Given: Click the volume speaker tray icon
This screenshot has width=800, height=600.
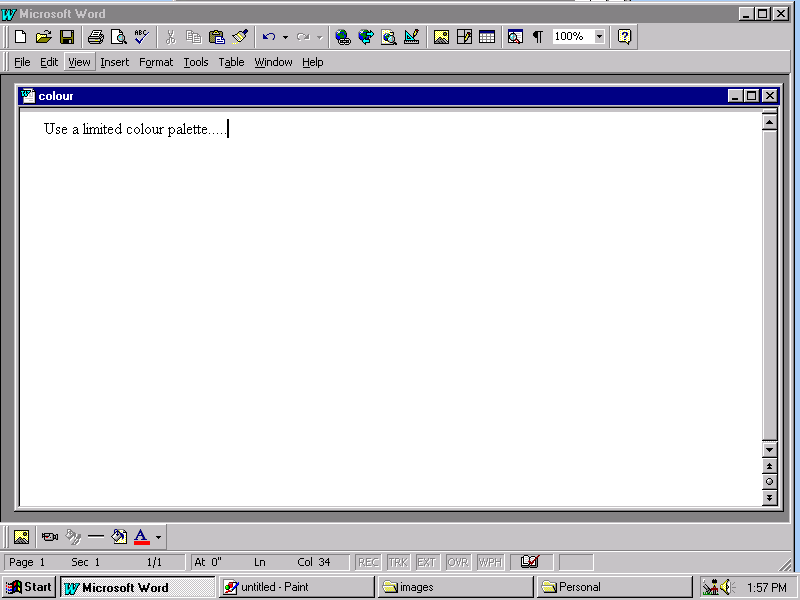Looking at the screenshot, I should (727, 587).
